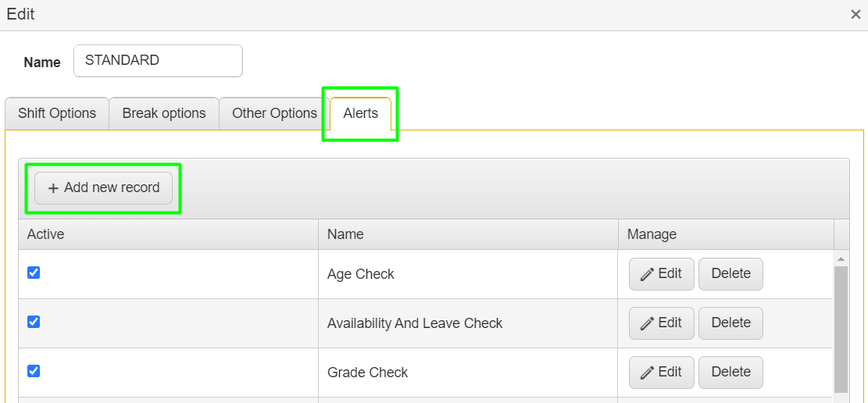Edit the Grade Check alert
The height and width of the screenshot is (403, 868).
point(662,373)
